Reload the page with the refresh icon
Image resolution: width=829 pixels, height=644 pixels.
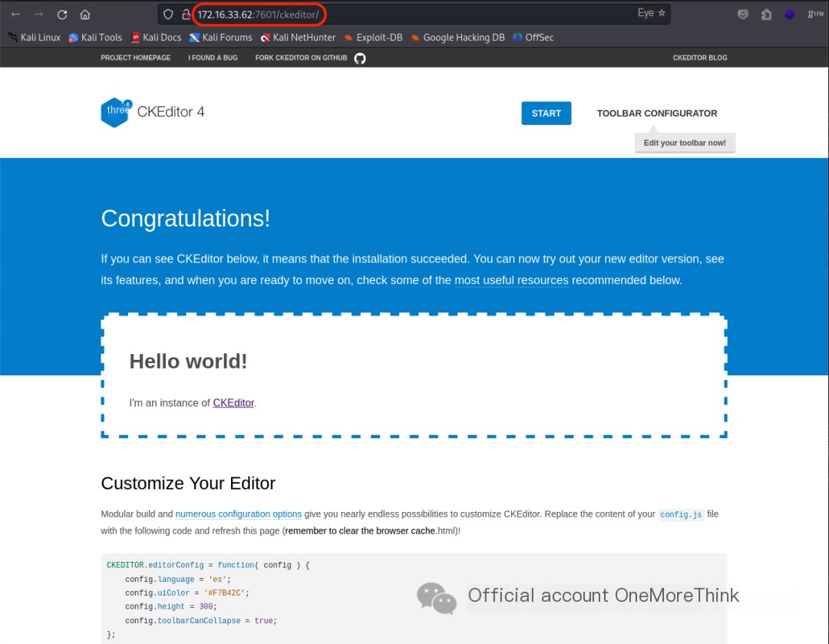pos(62,15)
